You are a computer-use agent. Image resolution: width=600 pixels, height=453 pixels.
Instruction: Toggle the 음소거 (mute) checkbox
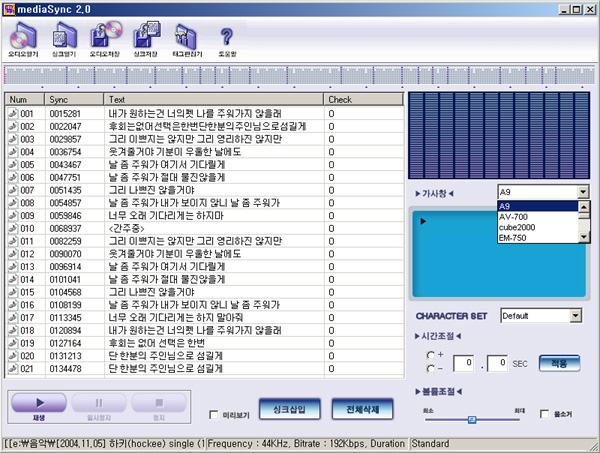point(544,414)
